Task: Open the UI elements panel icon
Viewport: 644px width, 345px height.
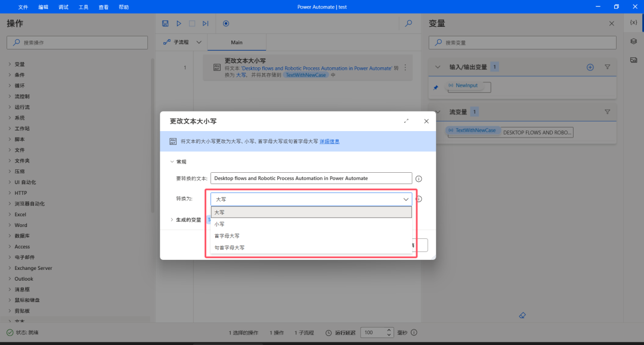Action: pos(633,41)
